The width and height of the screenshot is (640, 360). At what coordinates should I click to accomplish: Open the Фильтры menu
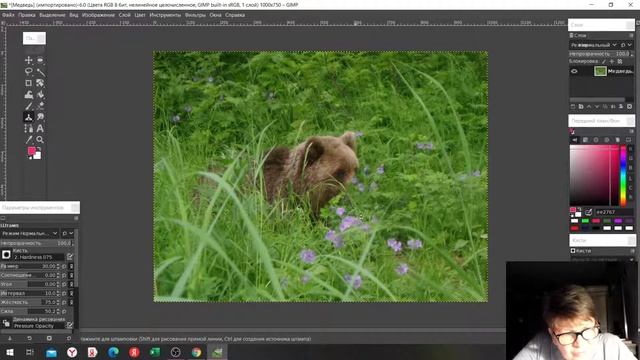coord(195,15)
